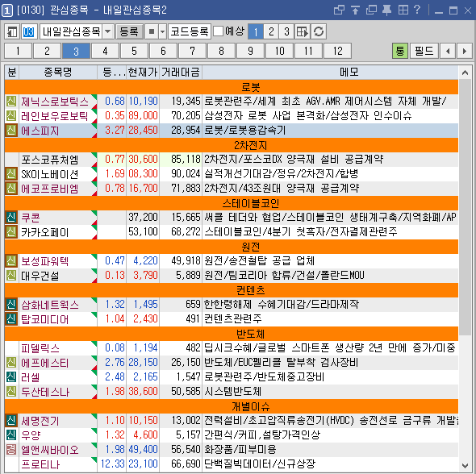Click the orange 2차전지 category header
476x474 pixels.
point(232,145)
